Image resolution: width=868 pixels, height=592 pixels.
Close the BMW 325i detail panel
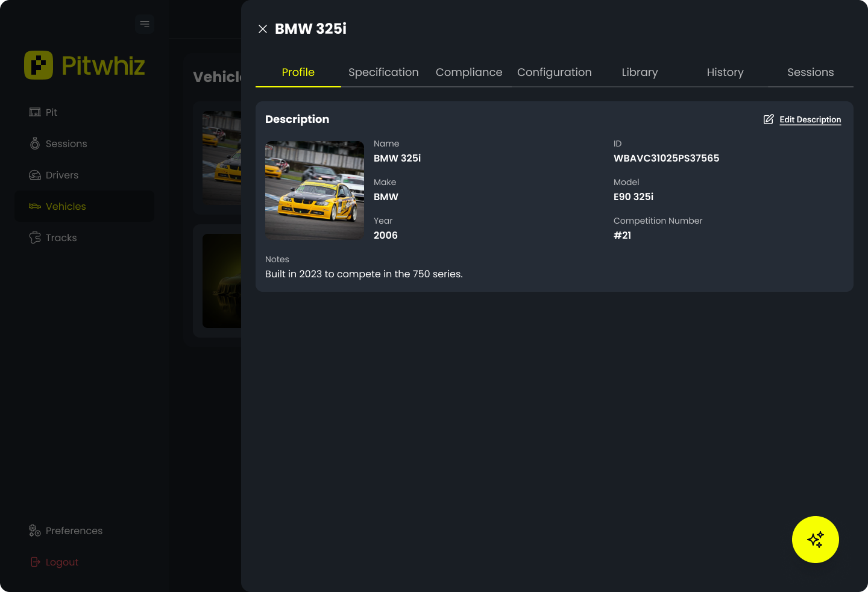click(263, 29)
